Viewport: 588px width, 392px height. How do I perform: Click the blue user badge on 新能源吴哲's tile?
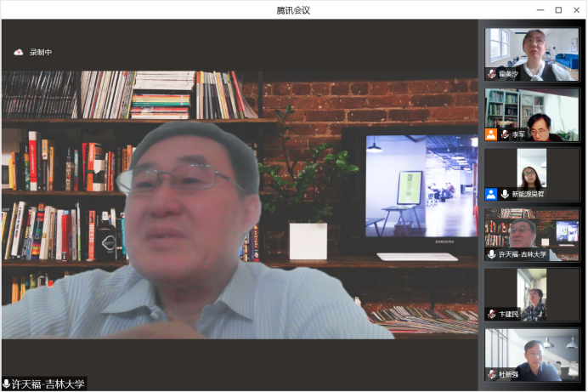coord(491,194)
